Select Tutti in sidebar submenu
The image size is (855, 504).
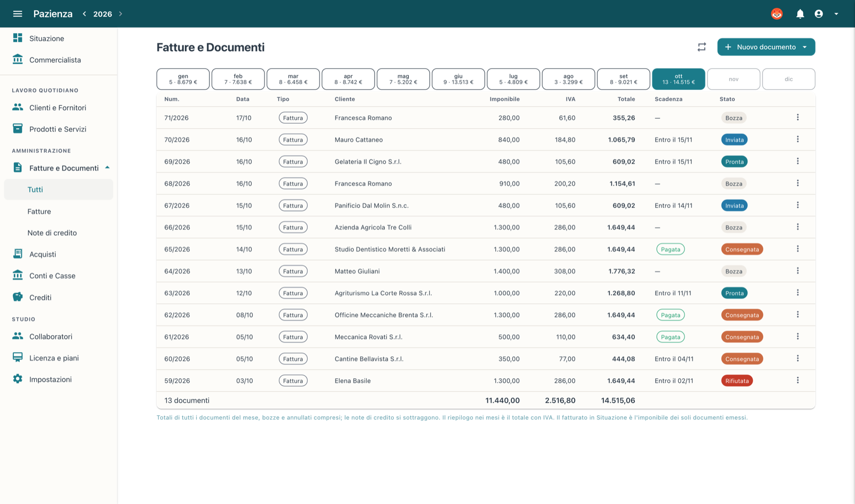[x=59, y=190]
